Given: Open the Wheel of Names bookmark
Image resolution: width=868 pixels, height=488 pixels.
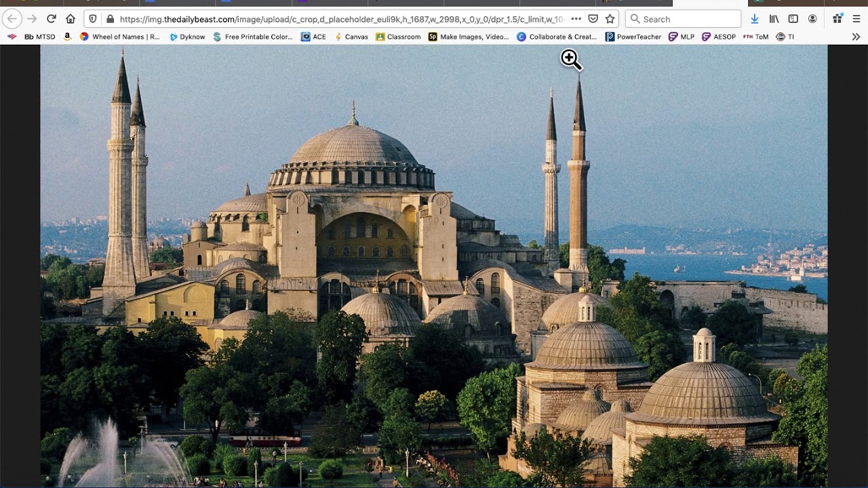Looking at the screenshot, I should click(x=120, y=37).
